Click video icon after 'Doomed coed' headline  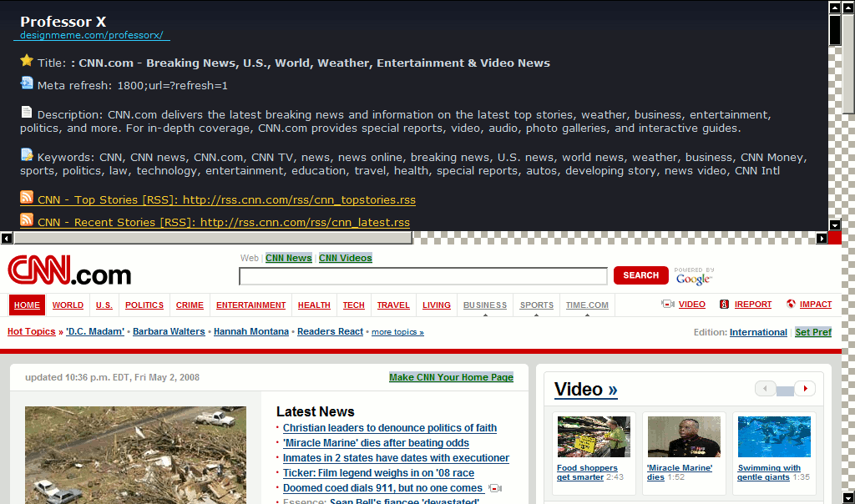[x=495, y=488]
